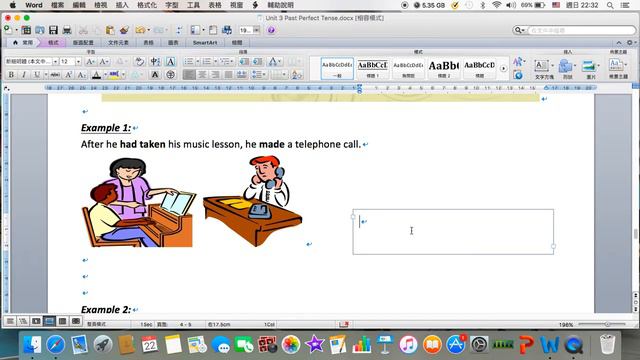The image size is (640, 360).
Task: Select Center alignment button
Action: click(x=202, y=75)
